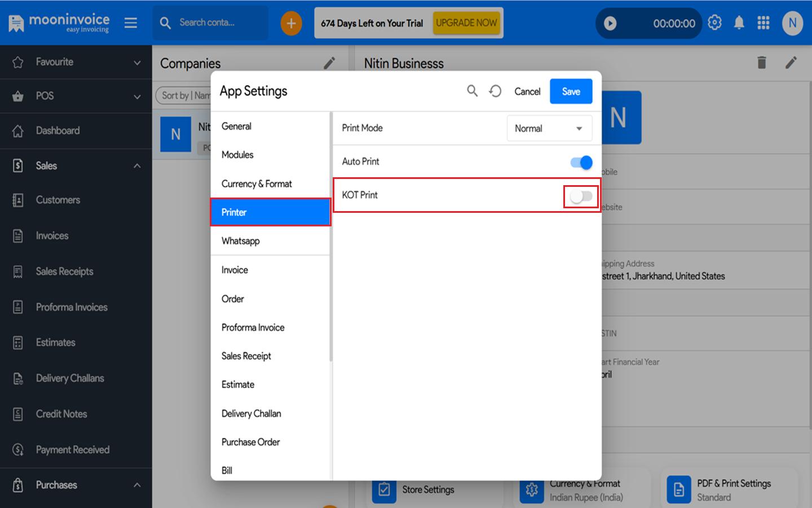Select Estimate in App Settings list

[x=270, y=384]
